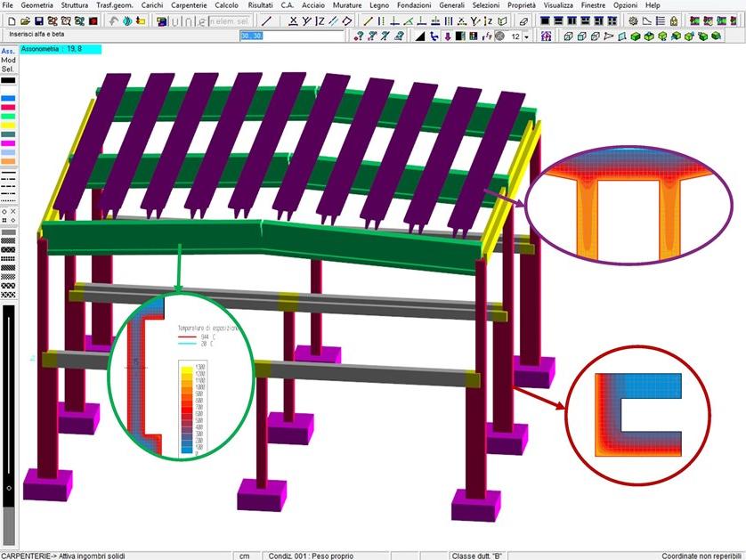Select the line drawing tool

coord(267,20)
